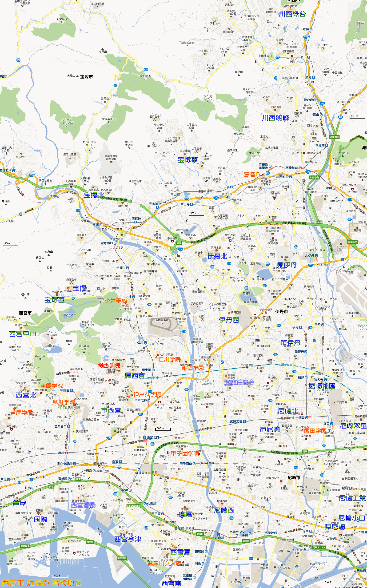This screenshot has width=367, height=588.
Task: Click the route 16 shield near 宝塚西
Action: (x=73, y=298)
